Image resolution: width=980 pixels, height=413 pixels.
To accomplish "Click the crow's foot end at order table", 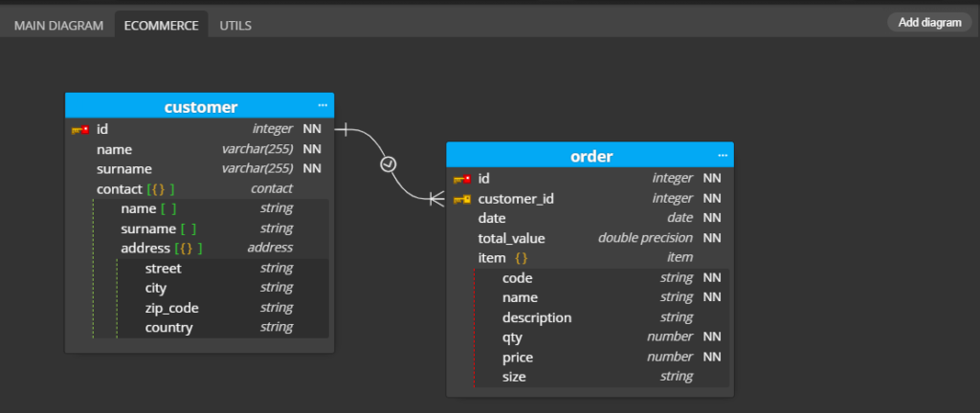I will (x=436, y=199).
